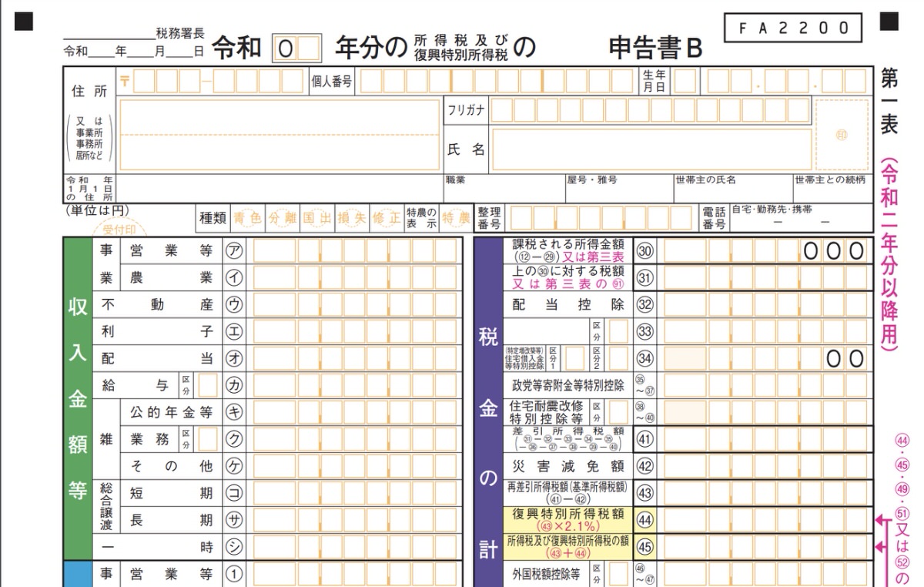
Task: Click the 氏名 name entry field
Action: click(x=651, y=149)
